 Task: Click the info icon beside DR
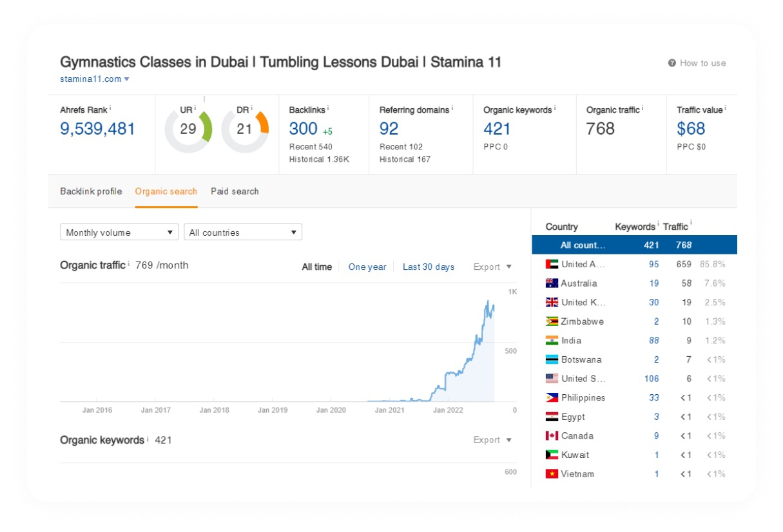(x=252, y=108)
